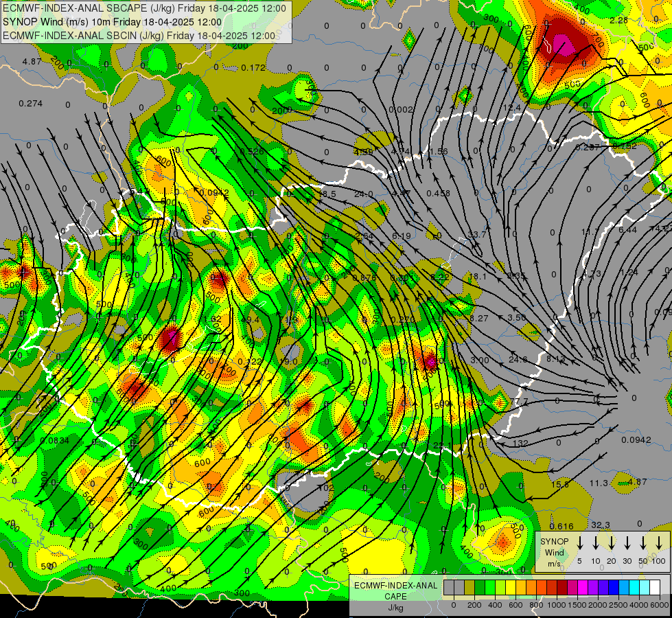672x618 pixels.
Task: Click the 49.4 value on the map
Action: pos(251,319)
